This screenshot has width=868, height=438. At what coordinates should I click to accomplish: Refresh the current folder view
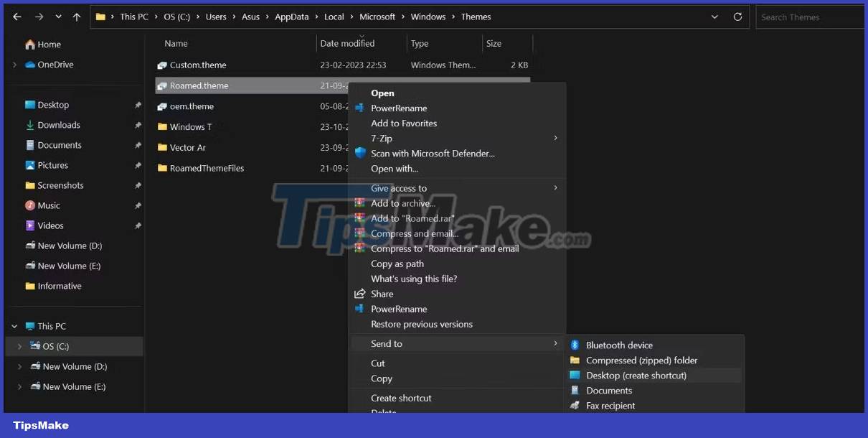(738, 17)
